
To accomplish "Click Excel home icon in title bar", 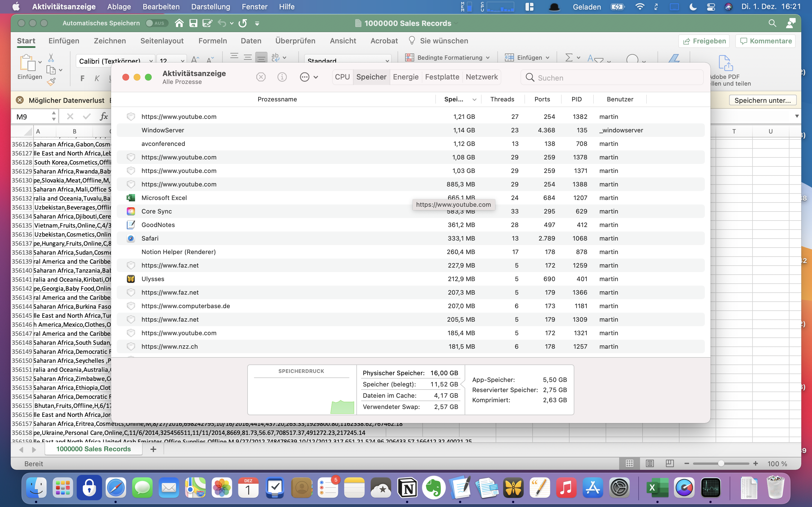I will (x=179, y=23).
